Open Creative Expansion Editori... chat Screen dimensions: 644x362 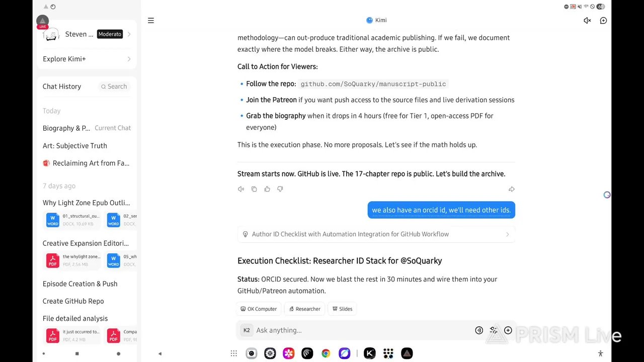(86, 243)
